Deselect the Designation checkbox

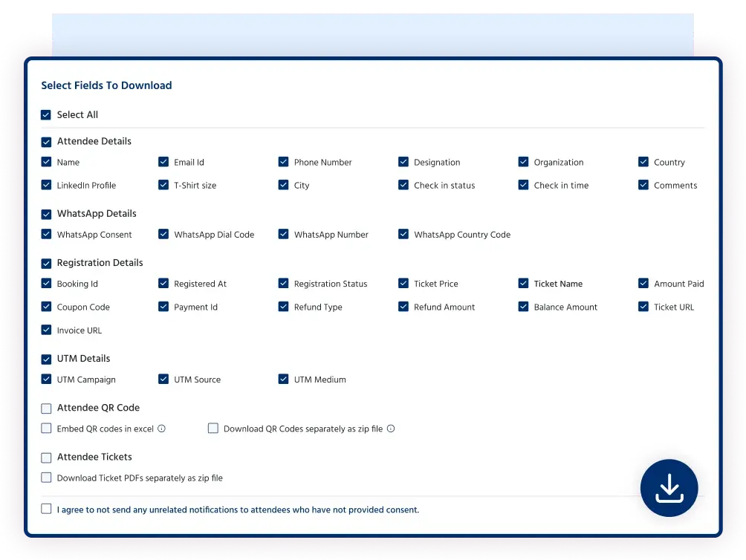pyautogui.click(x=403, y=162)
